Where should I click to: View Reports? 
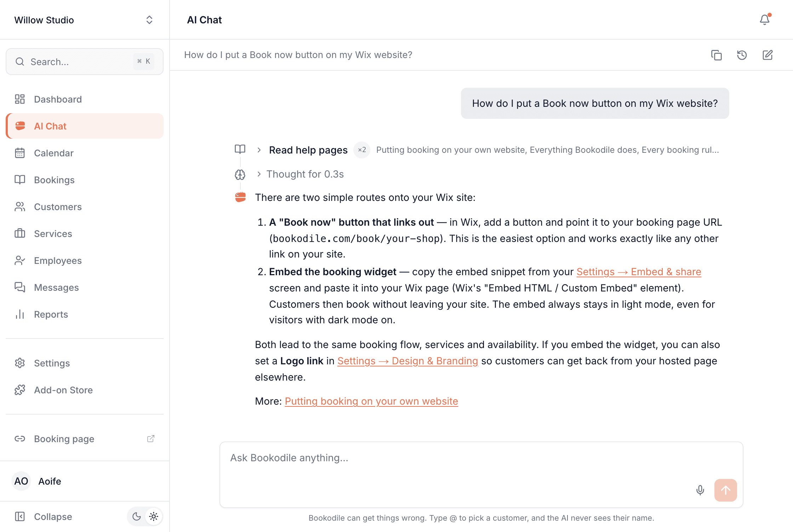pos(84,314)
